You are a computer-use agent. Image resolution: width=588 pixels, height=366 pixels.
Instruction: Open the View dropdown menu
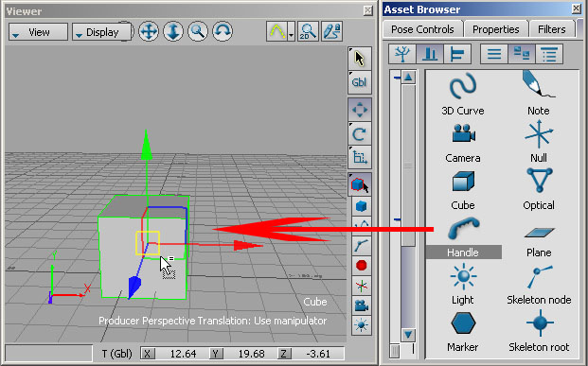(x=38, y=32)
